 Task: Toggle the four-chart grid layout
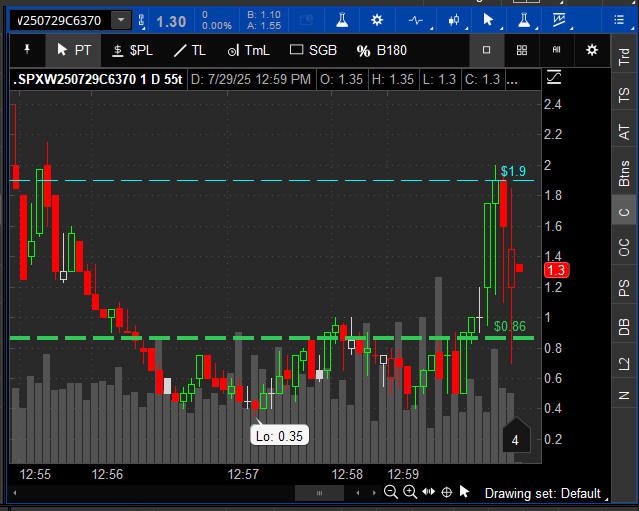pos(521,49)
